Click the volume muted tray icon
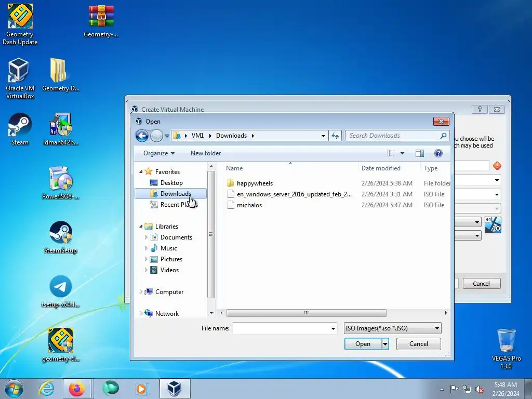Screen dimensions: 532x399 [x=480, y=389]
